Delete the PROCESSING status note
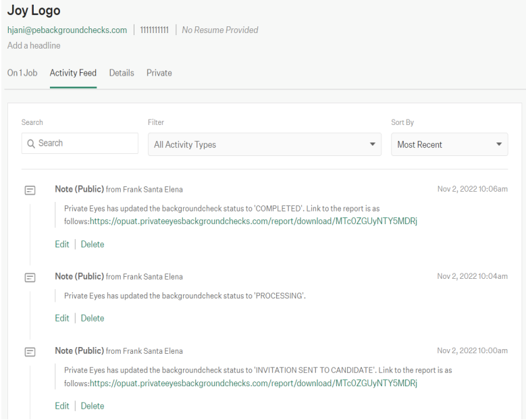The width and height of the screenshot is (526, 420). [x=93, y=318]
